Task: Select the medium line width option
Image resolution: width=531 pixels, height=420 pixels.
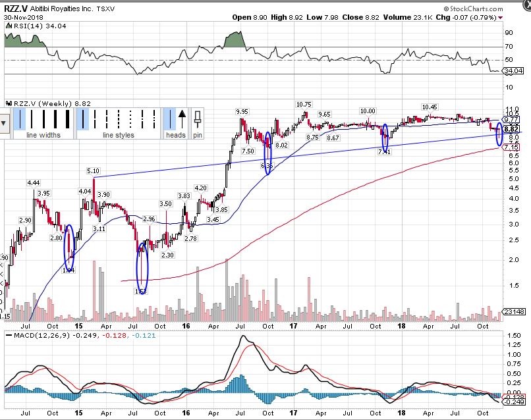Action: (x=43, y=118)
